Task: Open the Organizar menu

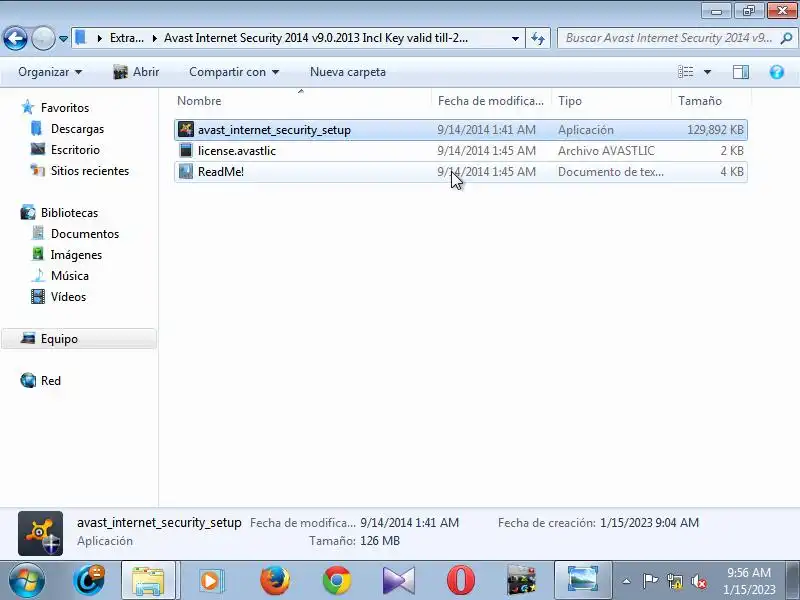Action: pos(49,72)
